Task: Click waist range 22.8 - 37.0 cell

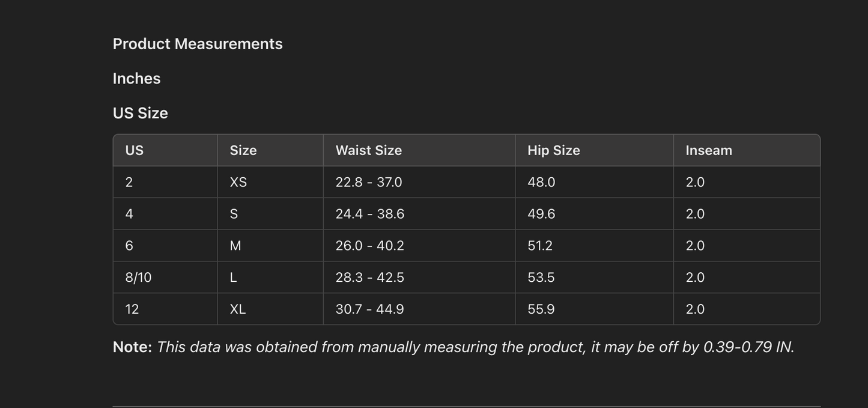Action: point(368,182)
